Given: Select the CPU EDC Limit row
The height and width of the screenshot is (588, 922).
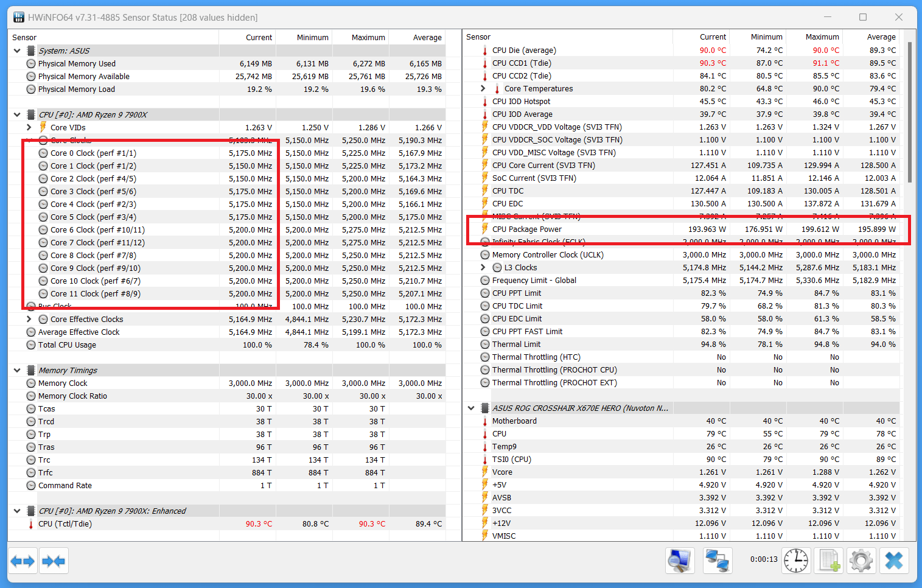Looking at the screenshot, I should click(x=681, y=319).
